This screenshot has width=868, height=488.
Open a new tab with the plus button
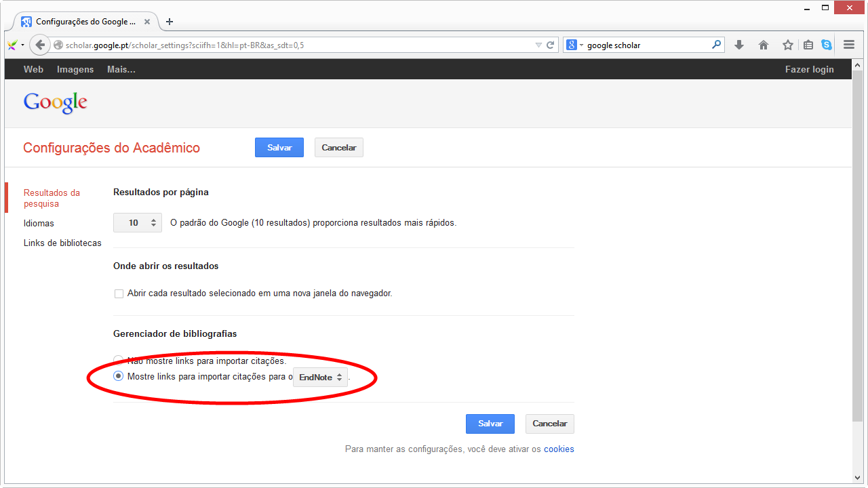click(170, 22)
